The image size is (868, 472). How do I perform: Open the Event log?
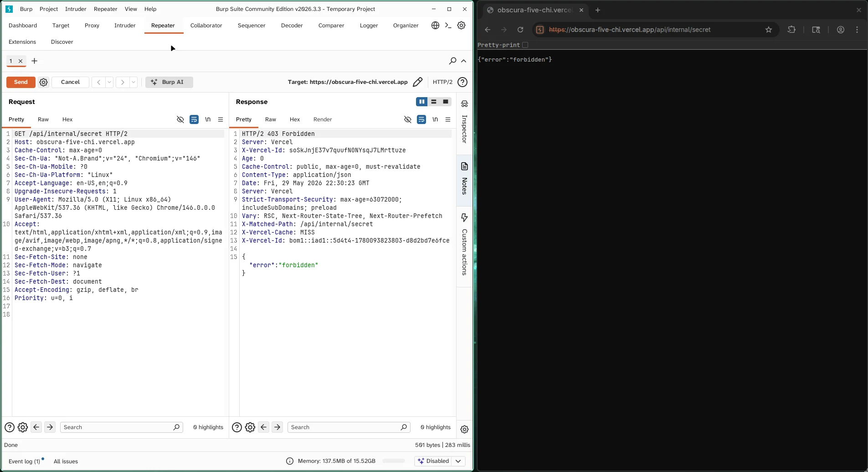[25, 461]
